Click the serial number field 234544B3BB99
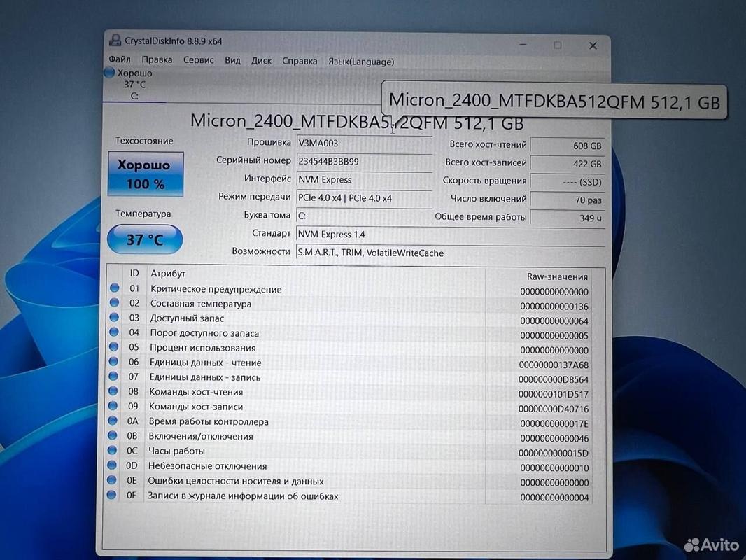 [364, 161]
